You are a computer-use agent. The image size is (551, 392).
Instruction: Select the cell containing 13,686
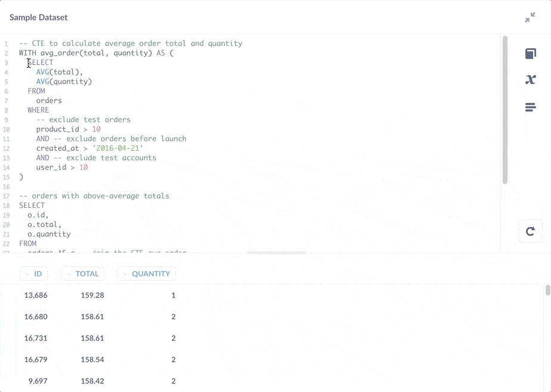[x=36, y=295]
